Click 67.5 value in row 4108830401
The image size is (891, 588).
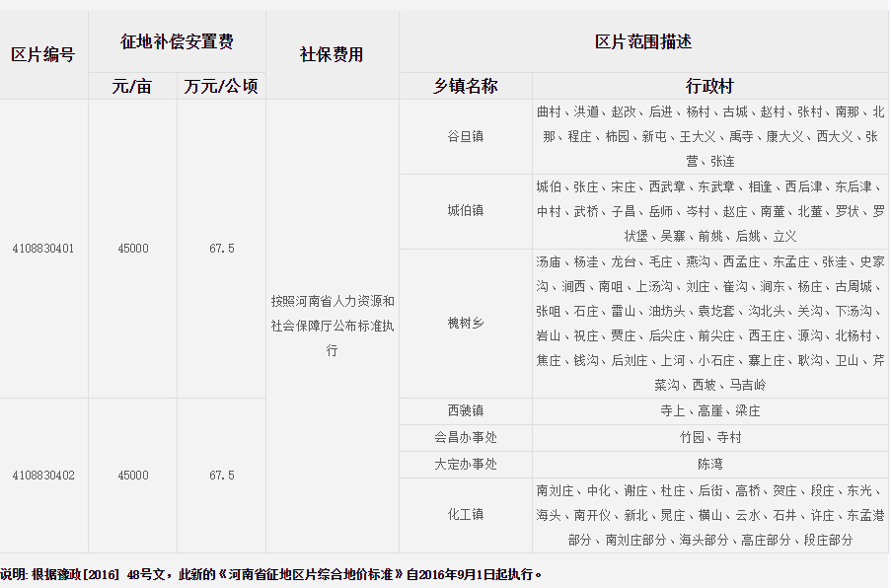(x=221, y=249)
